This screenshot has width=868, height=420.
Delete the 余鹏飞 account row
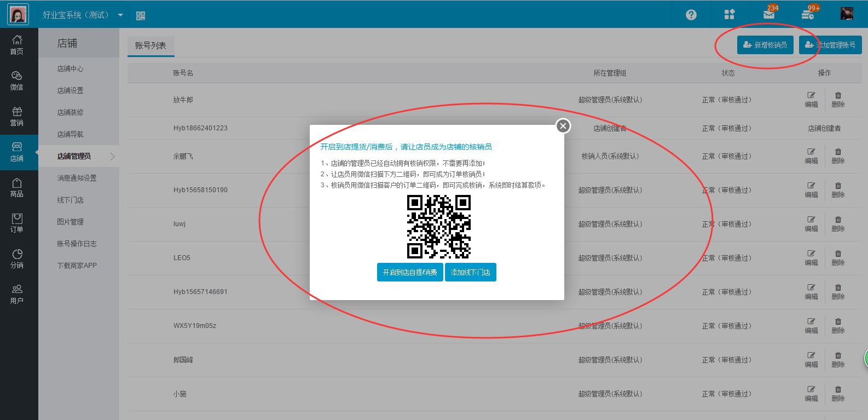pyautogui.click(x=838, y=156)
